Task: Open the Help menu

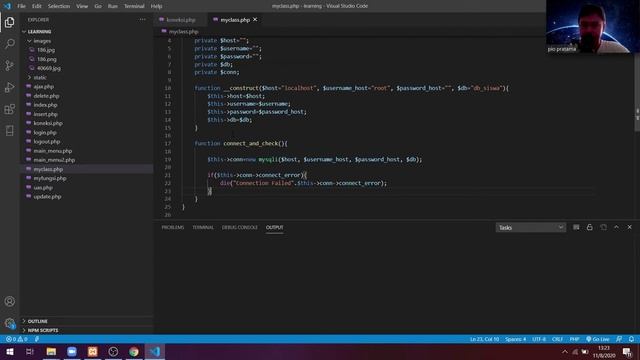Action: point(156,6)
